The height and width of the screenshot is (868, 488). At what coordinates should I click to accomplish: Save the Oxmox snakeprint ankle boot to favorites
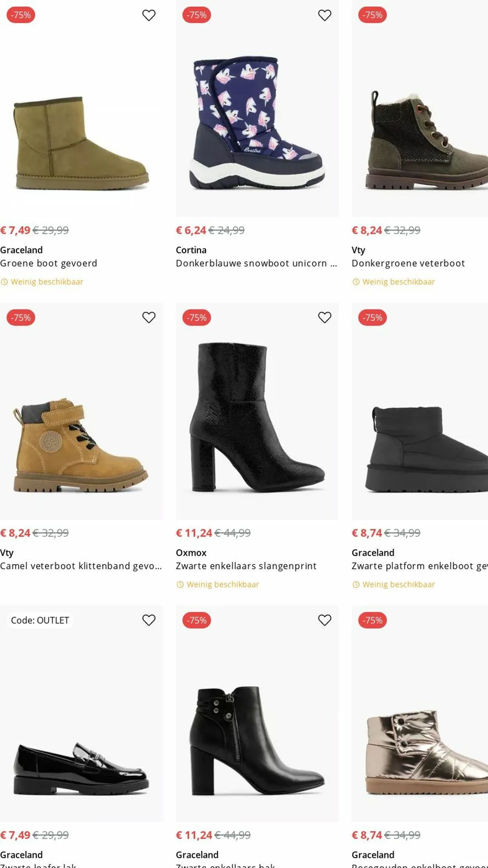tap(324, 317)
